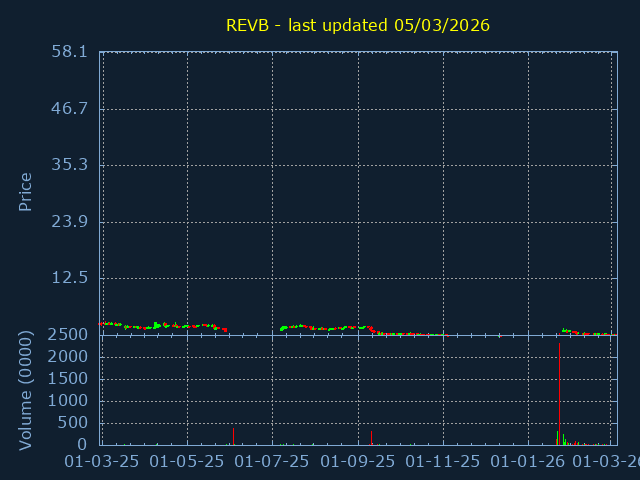Select the 35.3 price axis label
This screenshot has height=480, width=640.
69,164
